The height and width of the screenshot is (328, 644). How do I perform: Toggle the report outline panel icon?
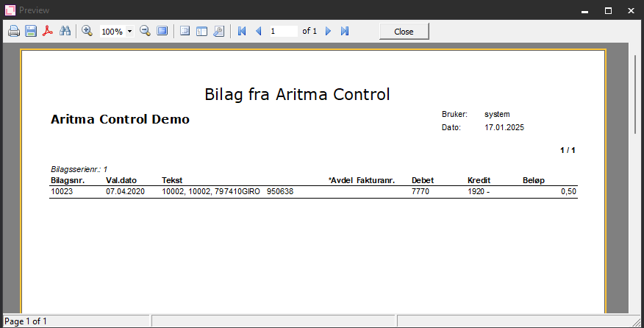click(185, 32)
